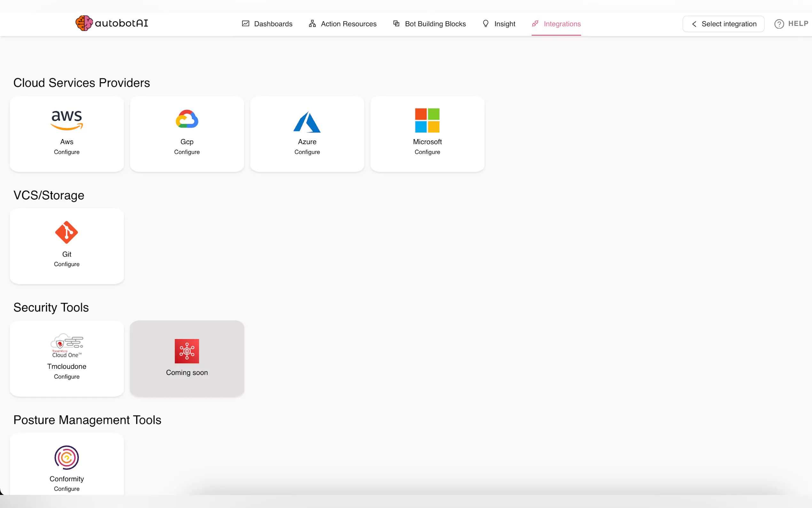The width and height of the screenshot is (812, 508).
Task: Click the autobotAI brain logo
Action: (84, 23)
